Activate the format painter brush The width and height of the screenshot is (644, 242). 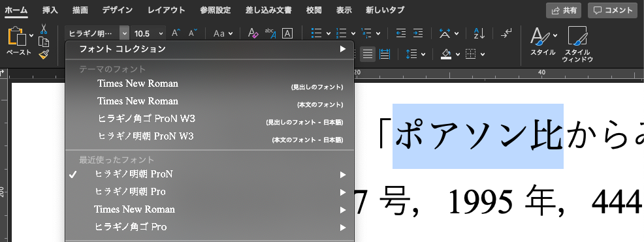(44, 54)
